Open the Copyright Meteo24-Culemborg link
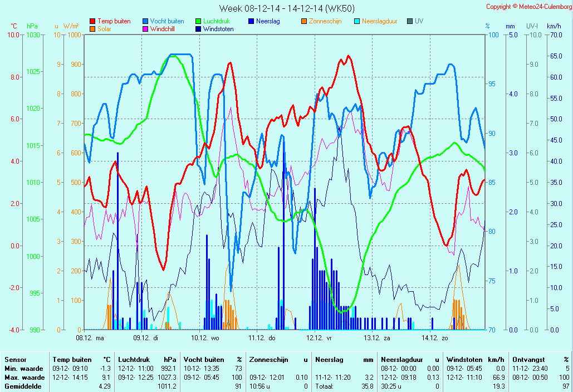This screenshot has height=392, width=573. (x=528, y=7)
